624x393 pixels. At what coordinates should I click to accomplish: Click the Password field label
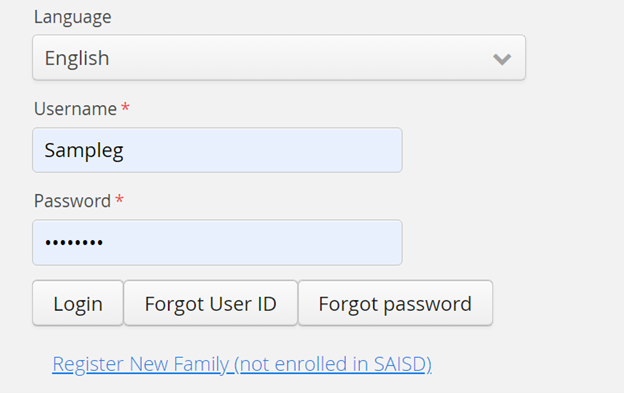click(72, 200)
